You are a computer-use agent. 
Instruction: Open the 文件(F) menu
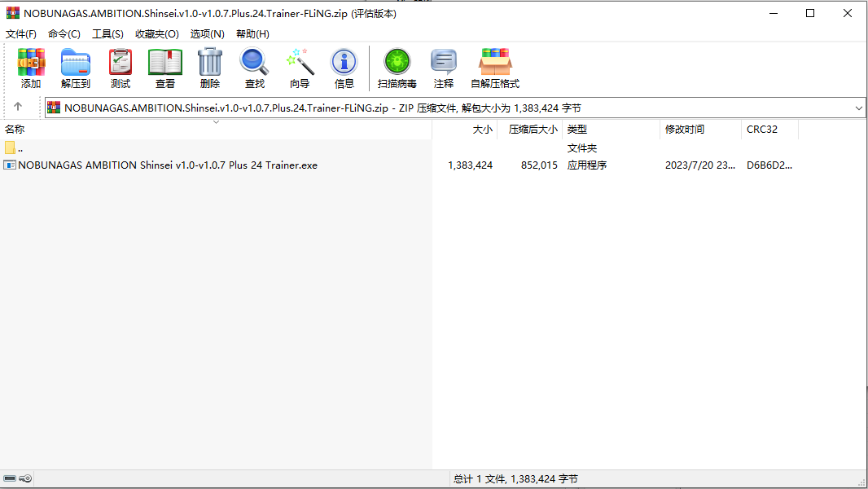click(21, 33)
